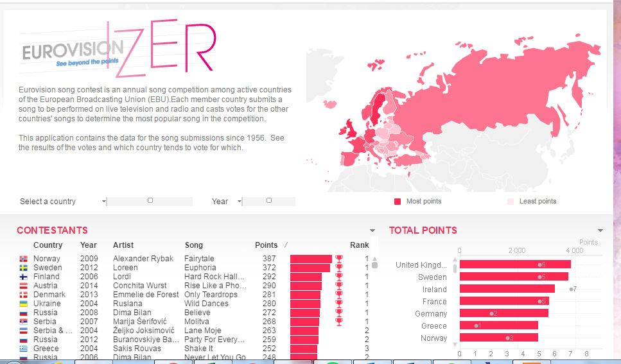Click the Most points legend color swatch
This screenshot has width=621, height=364.
click(398, 202)
